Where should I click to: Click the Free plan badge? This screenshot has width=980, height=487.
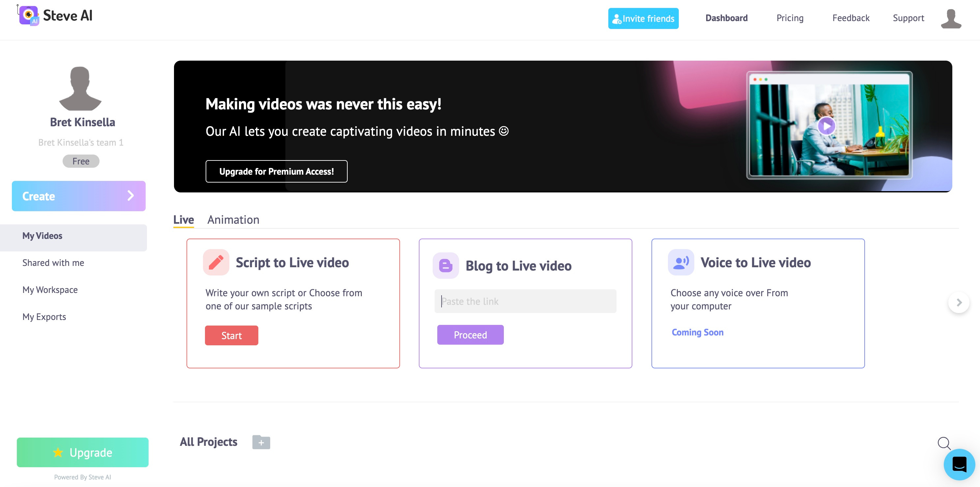(81, 161)
